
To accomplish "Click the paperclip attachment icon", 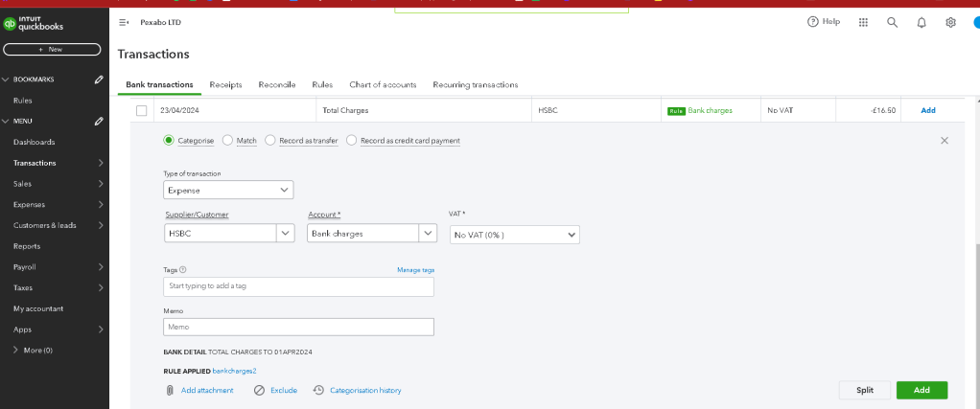I will click(x=170, y=390).
